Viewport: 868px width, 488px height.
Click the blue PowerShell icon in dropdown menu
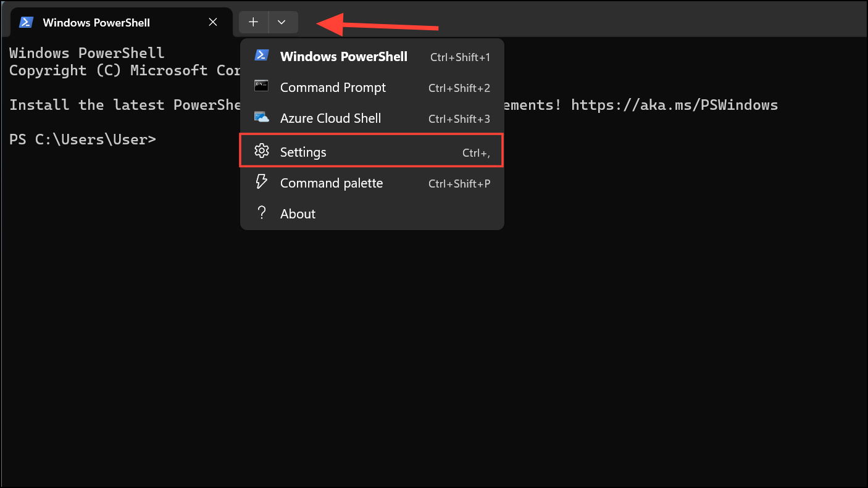pyautogui.click(x=262, y=56)
